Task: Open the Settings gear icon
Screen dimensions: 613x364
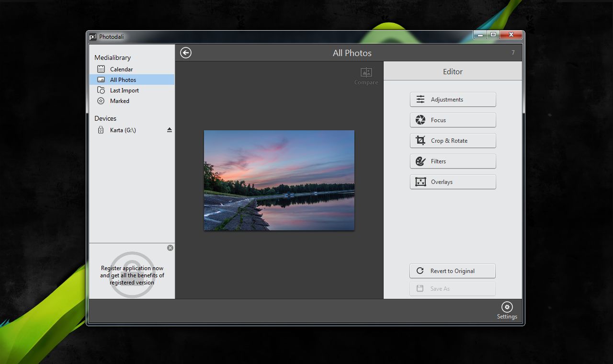Action: (x=507, y=307)
